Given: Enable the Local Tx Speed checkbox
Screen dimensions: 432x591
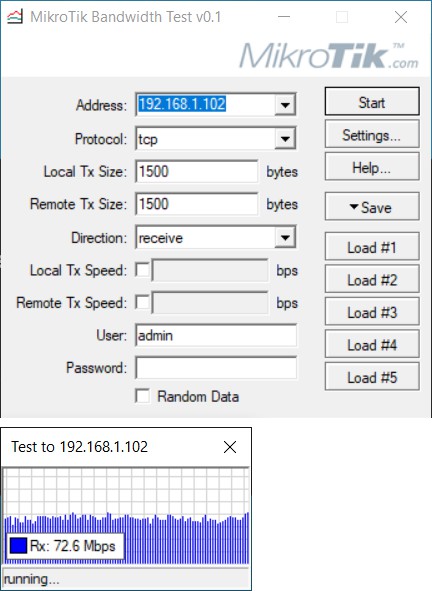Looking at the screenshot, I should pyautogui.click(x=142, y=270).
